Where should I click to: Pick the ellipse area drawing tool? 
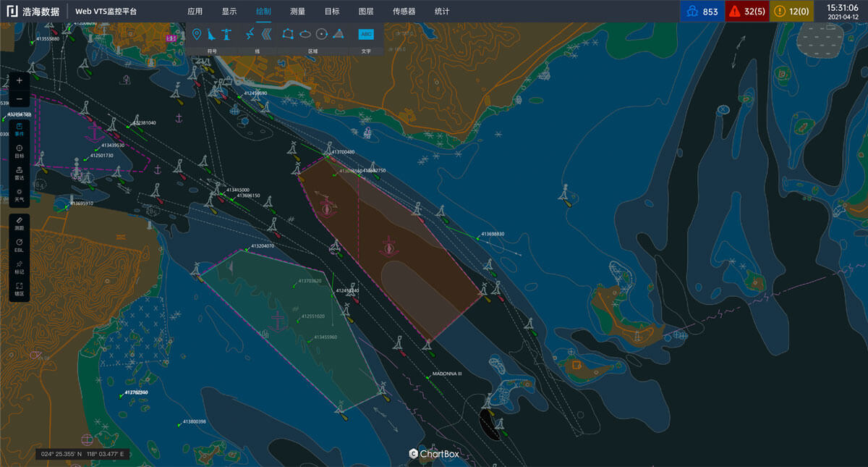[x=305, y=34]
